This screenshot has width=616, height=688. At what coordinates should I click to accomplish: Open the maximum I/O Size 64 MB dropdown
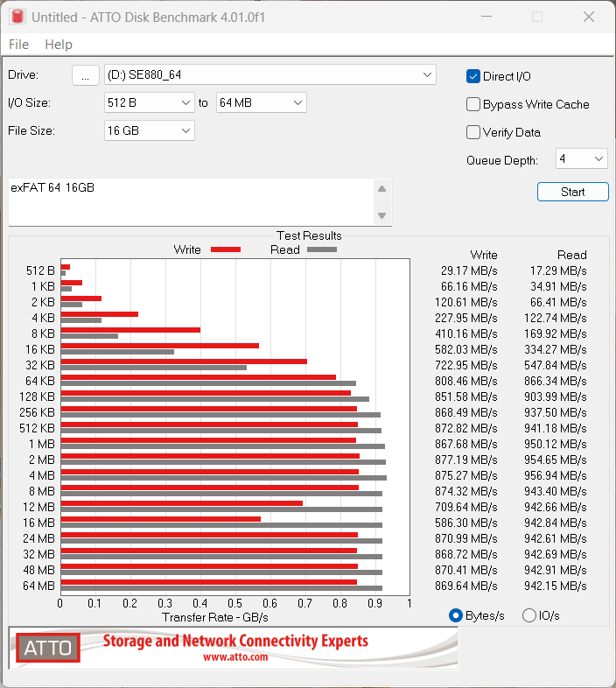[x=261, y=102]
